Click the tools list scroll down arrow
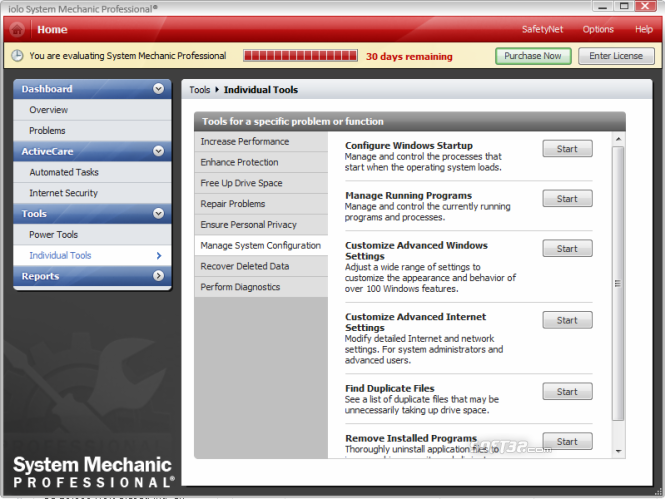This screenshot has height=499, width=665. click(618, 451)
